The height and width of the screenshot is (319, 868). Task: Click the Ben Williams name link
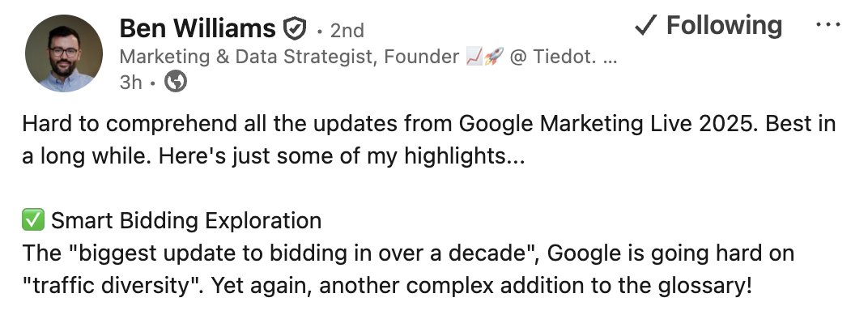click(x=197, y=28)
